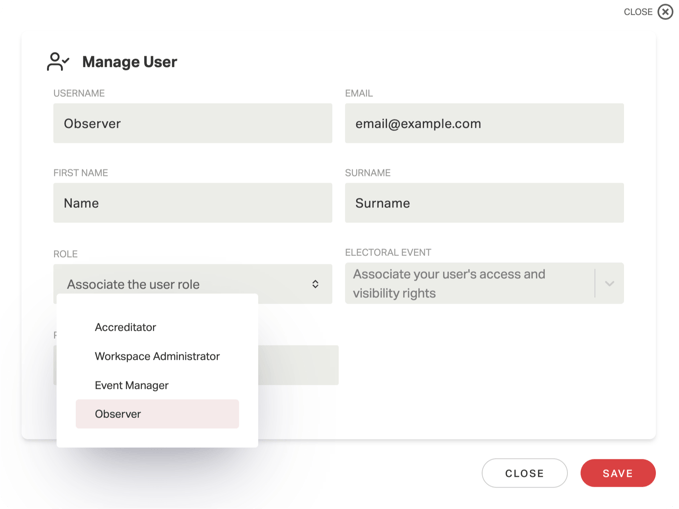679x509 pixels.
Task: Click the up-down arrows on Role selector
Action: (315, 284)
